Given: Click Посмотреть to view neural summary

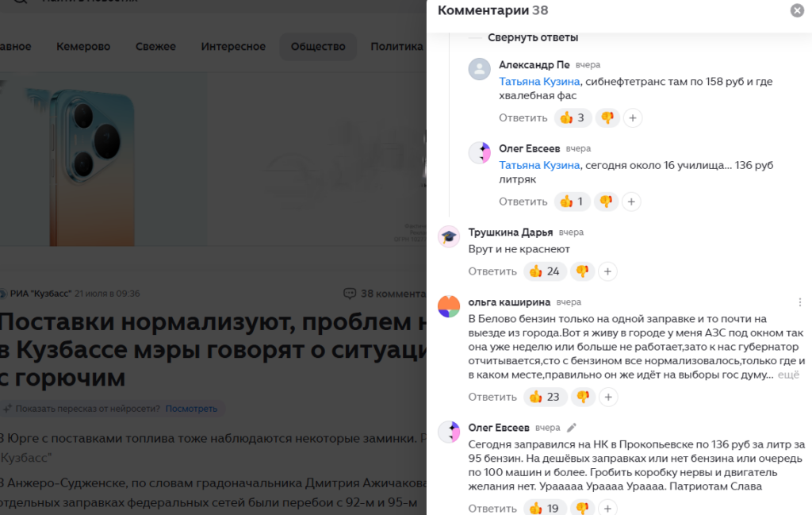Looking at the screenshot, I should coord(191,409).
